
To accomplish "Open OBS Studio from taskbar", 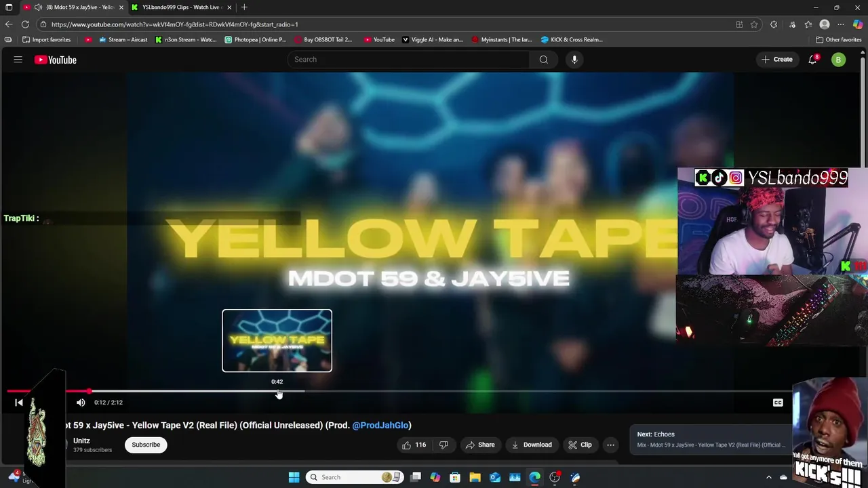I will click(x=555, y=477).
